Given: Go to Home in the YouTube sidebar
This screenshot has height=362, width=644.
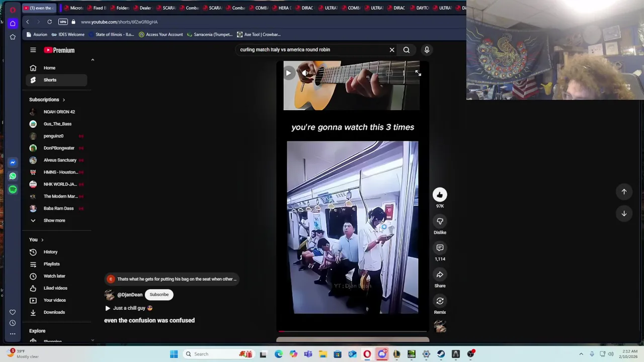Looking at the screenshot, I should 56,68.
